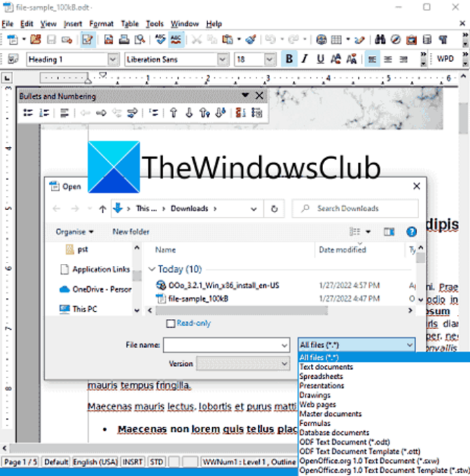Choose Text documents from file type list
The height and width of the screenshot is (476, 470).
click(326, 367)
